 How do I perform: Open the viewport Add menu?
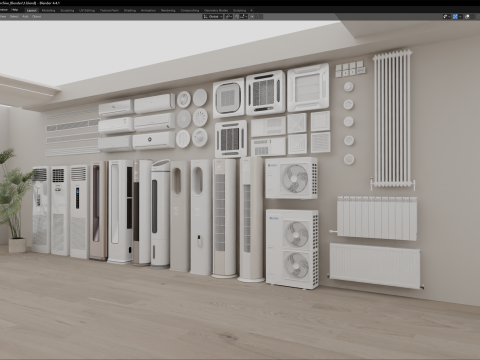coord(25,16)
